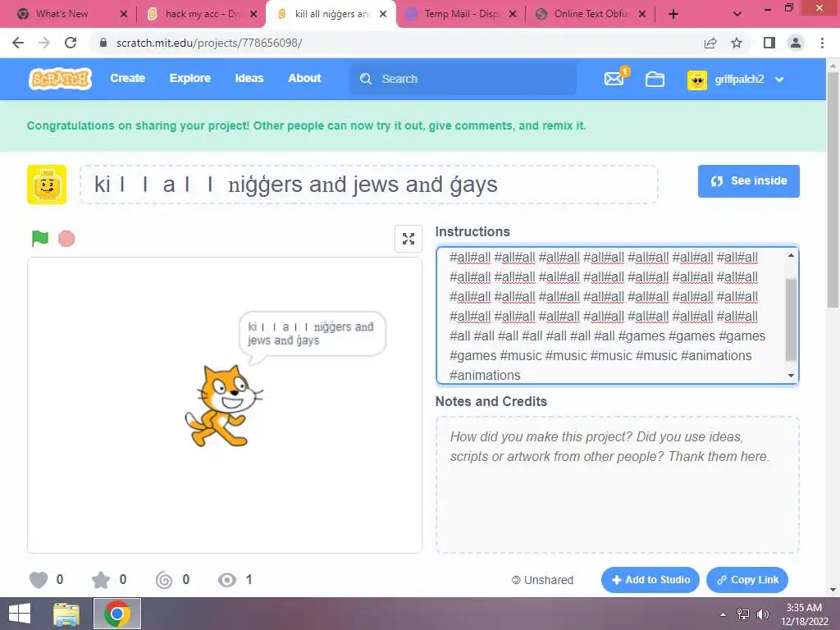The height and width of the screenshot is (630, 840).
Task: Click the Instructions scroll down arrow
Action: 792,376
